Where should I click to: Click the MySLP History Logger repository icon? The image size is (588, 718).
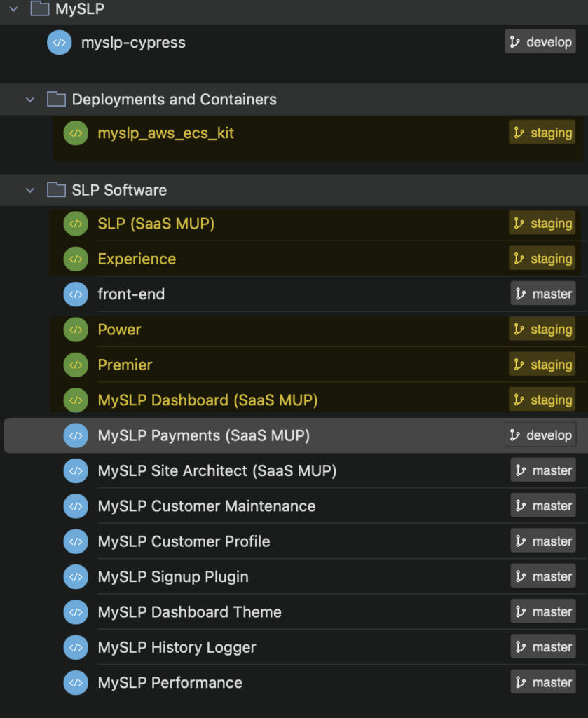[x=76, y=647]
